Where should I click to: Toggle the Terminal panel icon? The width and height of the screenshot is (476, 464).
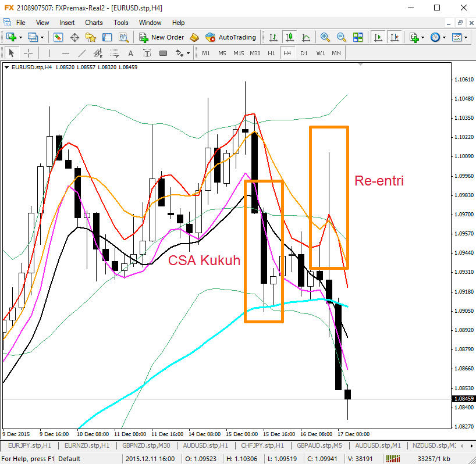[x=107, y=37]
